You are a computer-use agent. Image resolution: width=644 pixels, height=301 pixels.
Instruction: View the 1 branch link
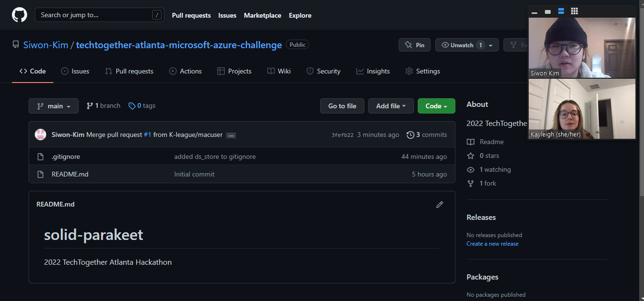(103, 106)
